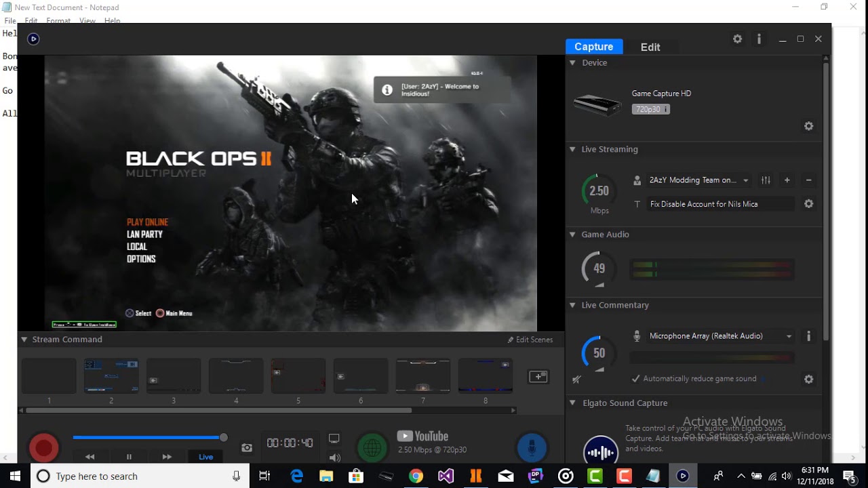Open Notepad File menu
868x488 pixels.
[x=10, y=21]
